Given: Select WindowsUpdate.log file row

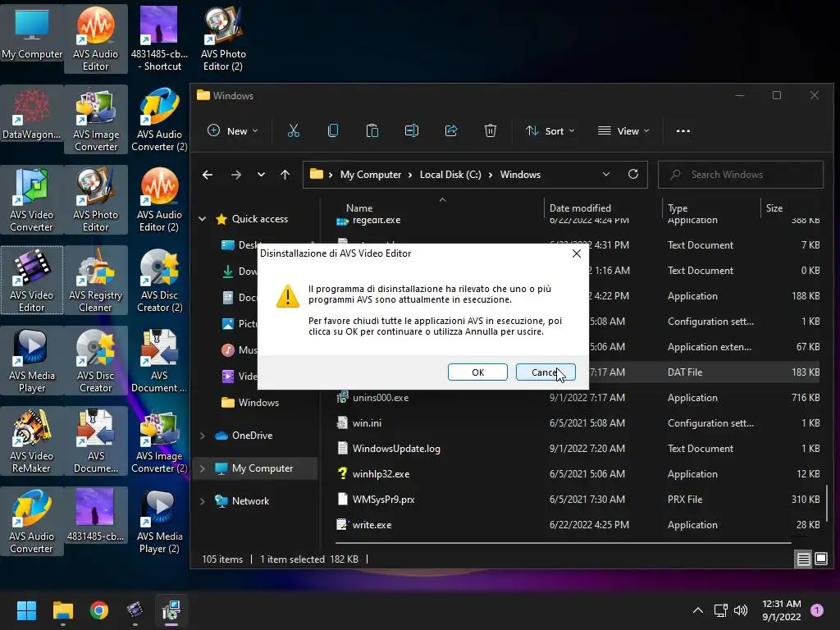Looking at the screenshot, I should 578,449.
